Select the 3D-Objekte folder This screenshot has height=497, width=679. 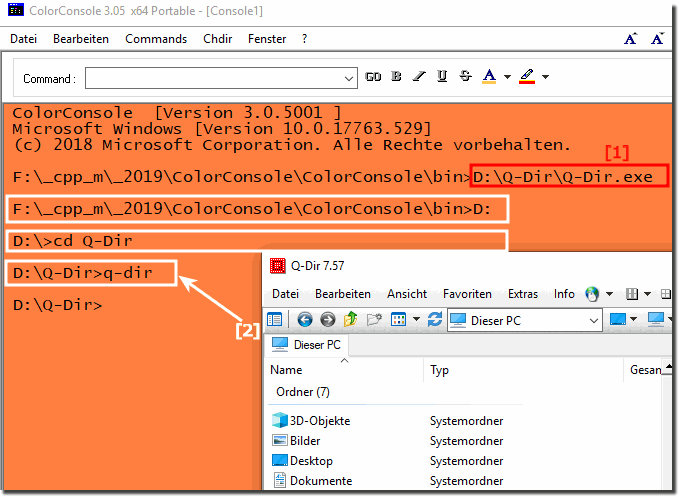(x=320, y=421)
